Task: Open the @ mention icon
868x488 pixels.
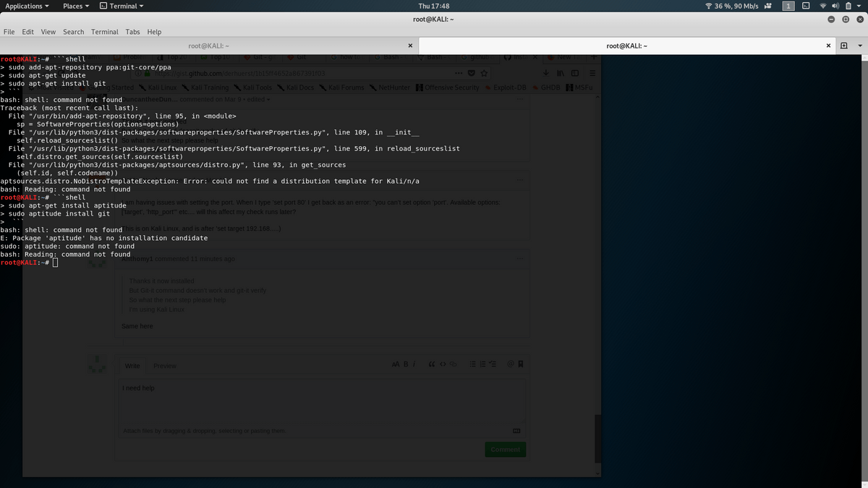Action: coord(509,364)
